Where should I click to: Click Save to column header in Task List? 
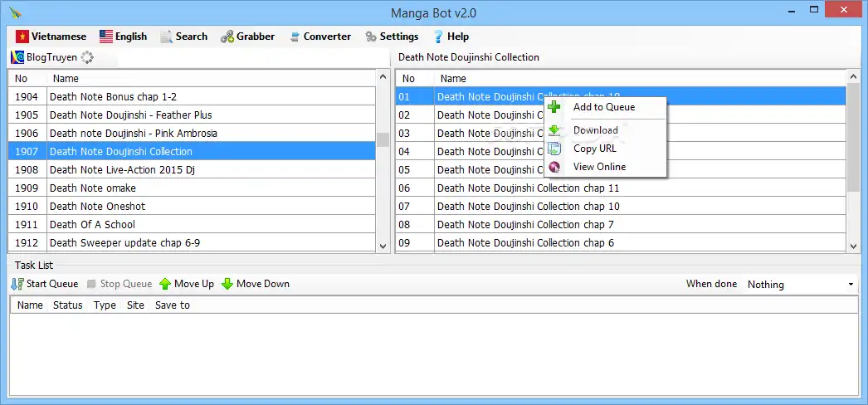click(172, 305)
